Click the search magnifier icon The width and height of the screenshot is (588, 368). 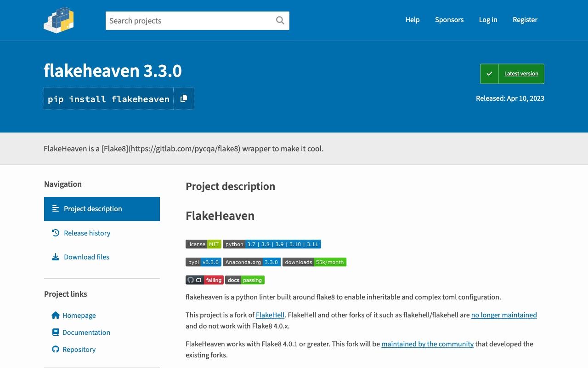[x=280, y=21]
